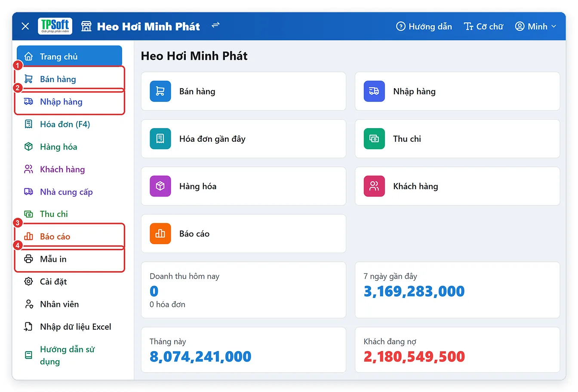This screenshot has width=578, height=392.
Task: Click the printer icon beside Mẫu in
Action: click(28, 259)
